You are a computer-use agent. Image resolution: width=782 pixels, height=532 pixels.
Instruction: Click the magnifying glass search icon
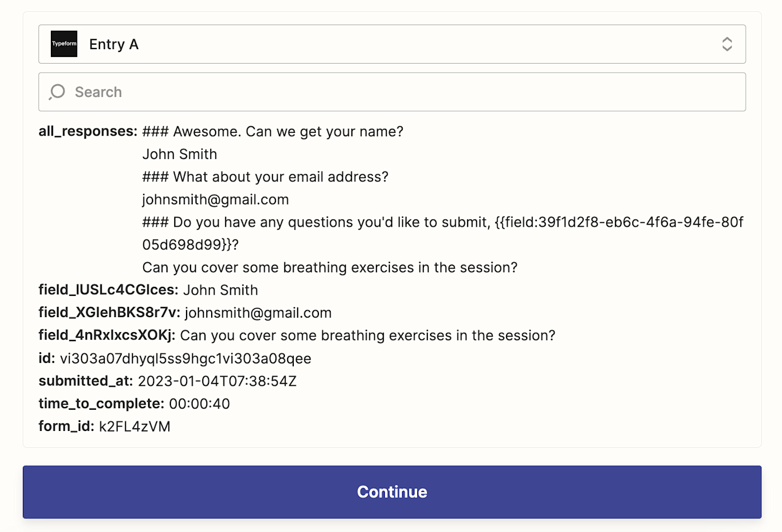pyautogui.click(x=57, y=92)
